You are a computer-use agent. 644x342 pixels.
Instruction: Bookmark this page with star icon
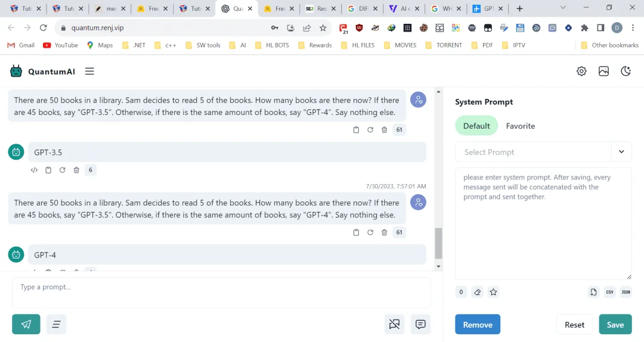(323, 27)
